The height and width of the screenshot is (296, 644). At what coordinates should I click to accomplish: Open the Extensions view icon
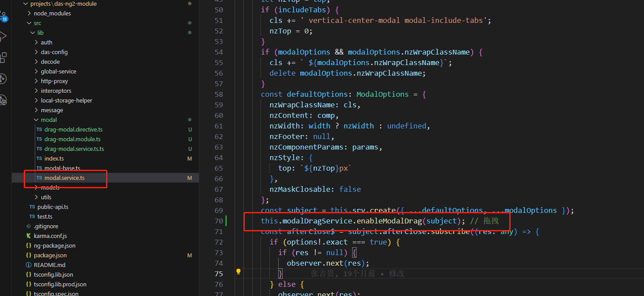tap(4, 57)
